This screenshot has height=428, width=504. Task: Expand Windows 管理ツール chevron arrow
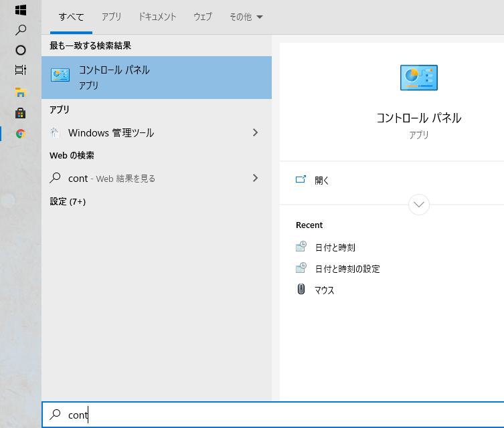tap(255, 132)
